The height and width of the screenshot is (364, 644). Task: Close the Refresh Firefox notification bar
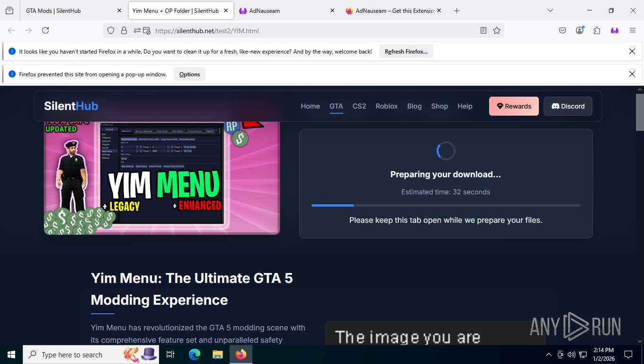632,51
